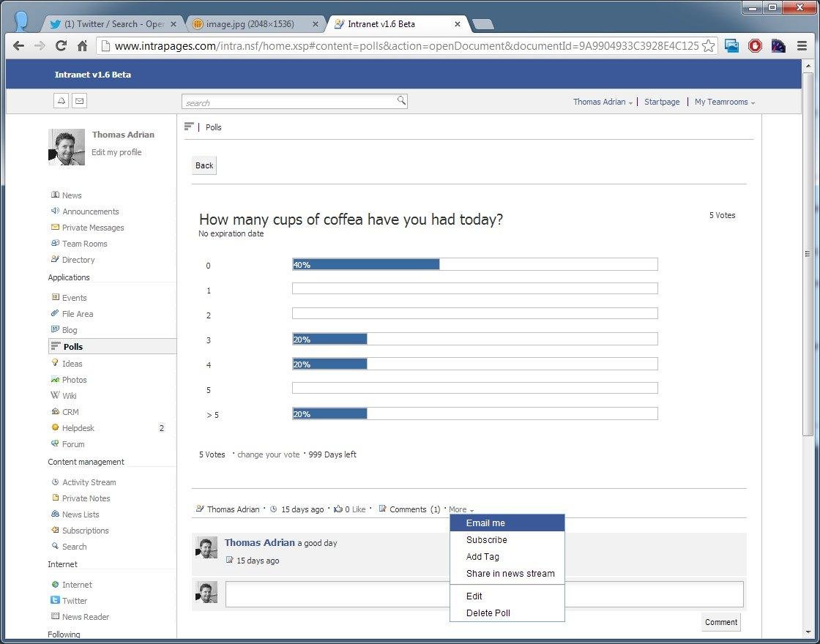The image size is (820, 644).
Task: Select Email me from the menu
Action: pos(485,523)
